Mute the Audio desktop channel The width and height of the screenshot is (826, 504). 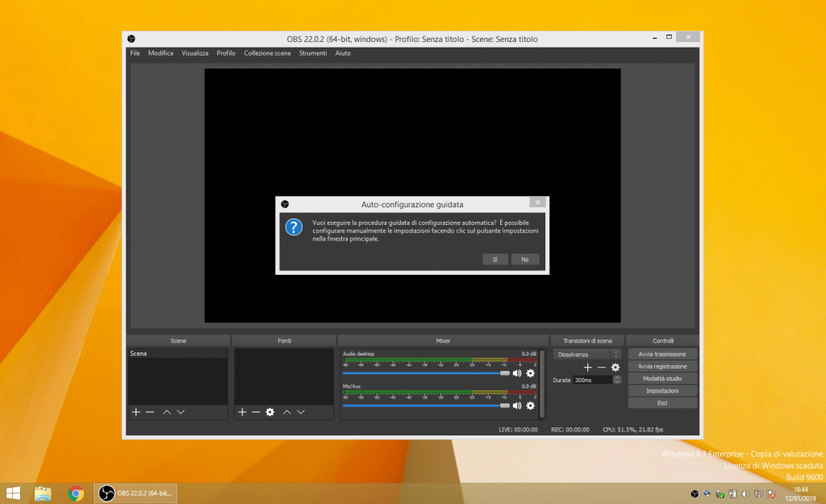(x=517, y=373)
